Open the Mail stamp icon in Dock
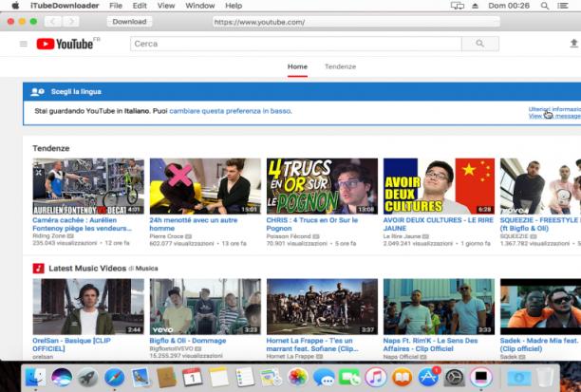 (x=141, y=377)
